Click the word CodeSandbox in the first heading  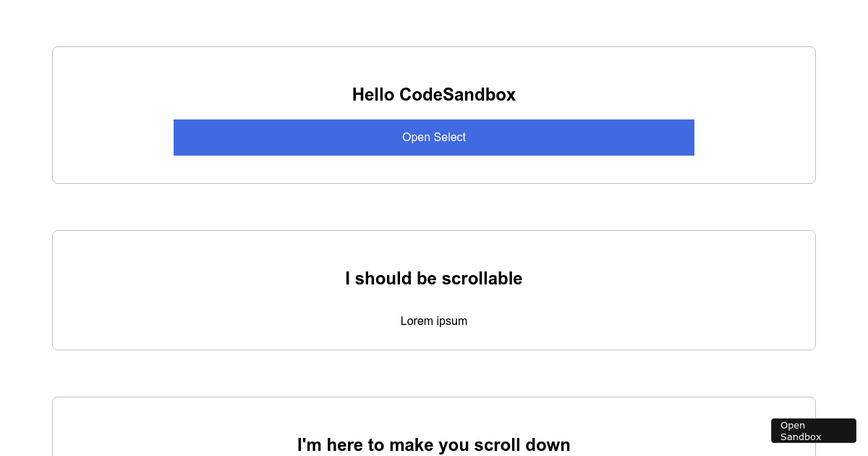[x=457, y=95]
